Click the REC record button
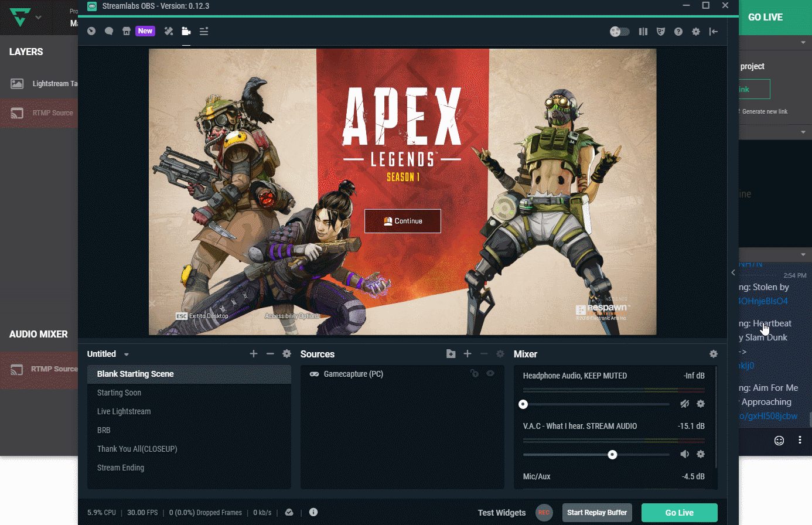The image size is (812, 525). point(544,512)
